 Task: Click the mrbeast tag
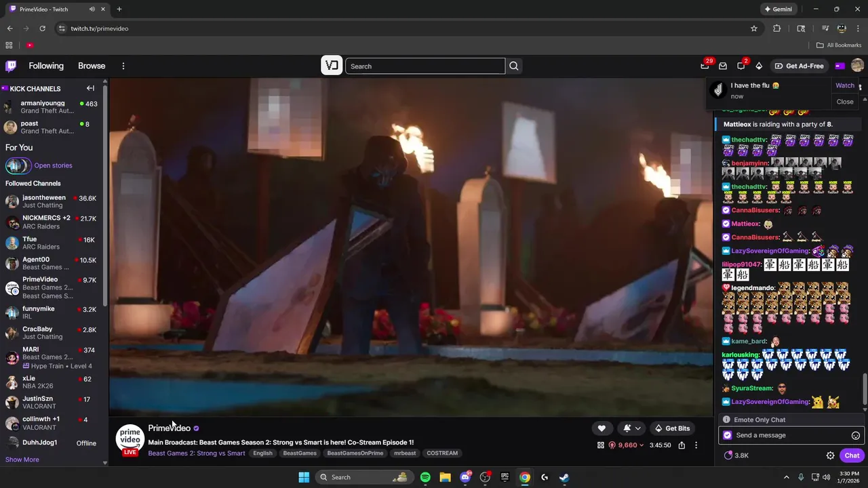tap(405, 453)
